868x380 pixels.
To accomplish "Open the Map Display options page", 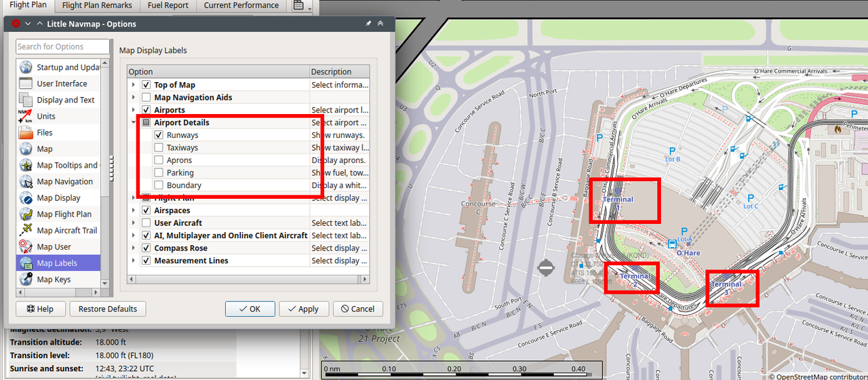I will 59,197.
